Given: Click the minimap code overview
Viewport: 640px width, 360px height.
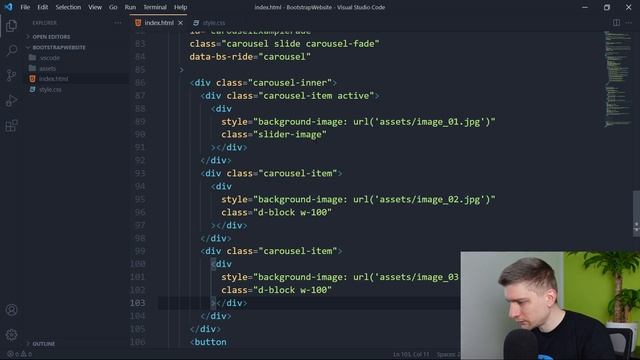Looking at the screenshot, I should (617, 78).
